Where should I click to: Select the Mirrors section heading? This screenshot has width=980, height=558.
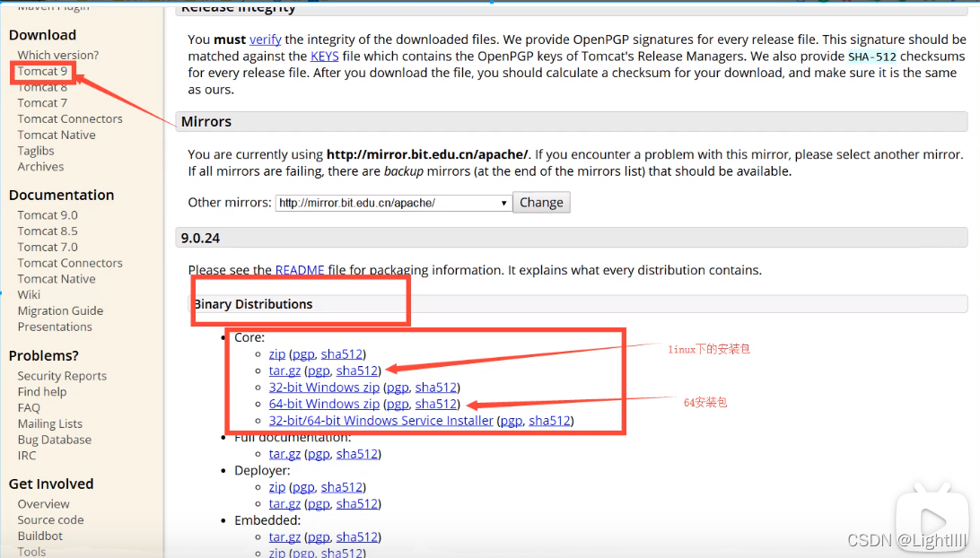point(206,121)
